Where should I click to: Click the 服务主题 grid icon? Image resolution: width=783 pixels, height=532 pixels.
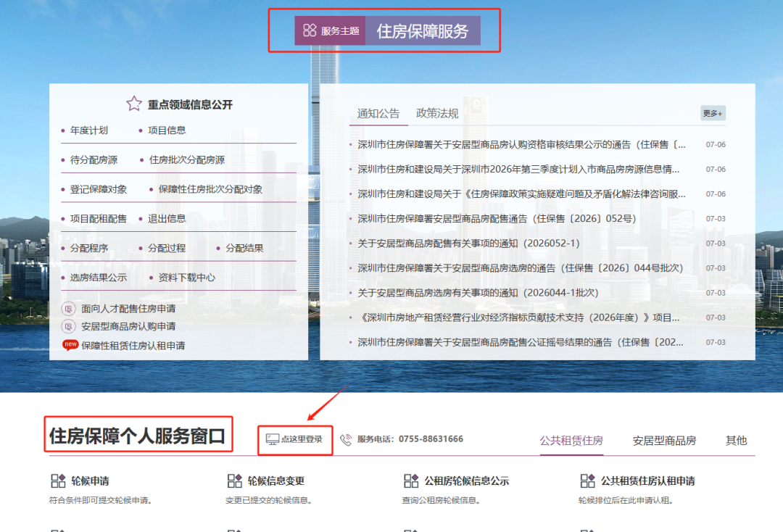(310, 30)
